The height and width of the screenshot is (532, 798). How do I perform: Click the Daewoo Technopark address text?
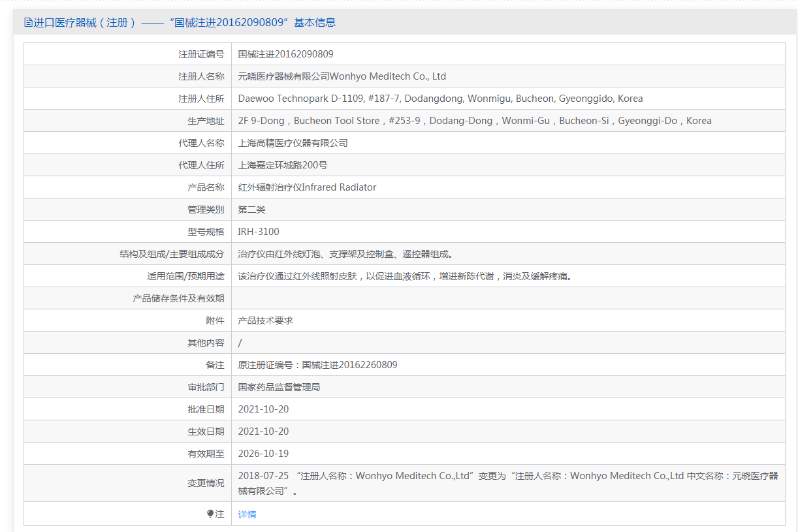pyautogui.click(x=440, y=99)
